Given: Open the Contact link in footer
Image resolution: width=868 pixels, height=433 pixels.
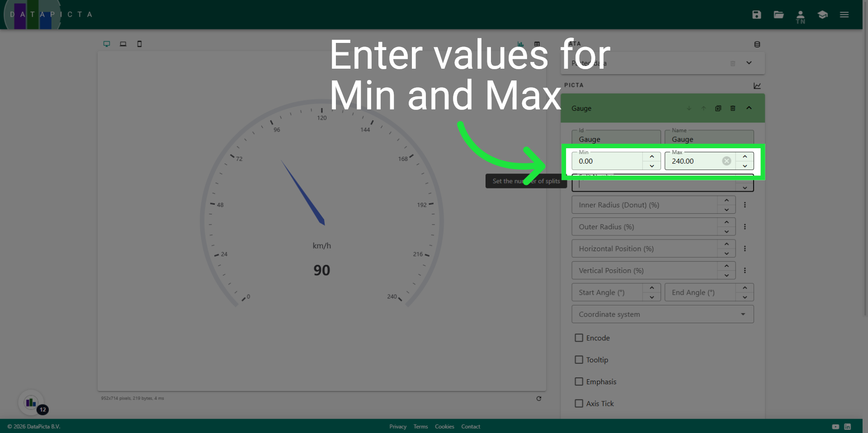Looking at the screenshot, I should point(471,427).
